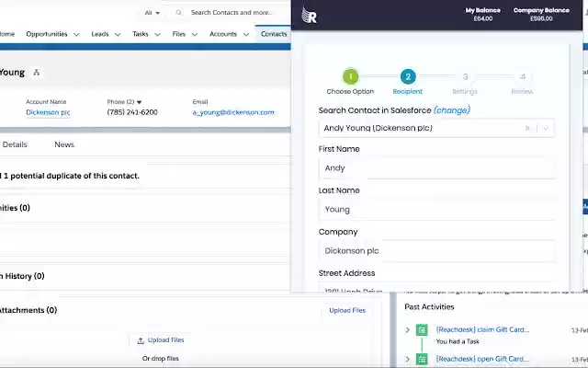Open the Phone (2) dropdown arrow
Screen dimensions: 588x368
coord(139,102)
